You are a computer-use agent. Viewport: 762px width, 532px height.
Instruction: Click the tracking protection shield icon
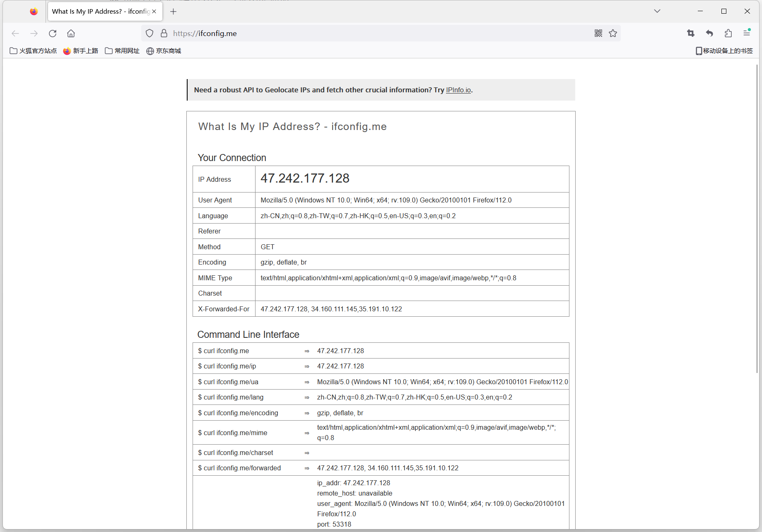[x=150, y=34]
